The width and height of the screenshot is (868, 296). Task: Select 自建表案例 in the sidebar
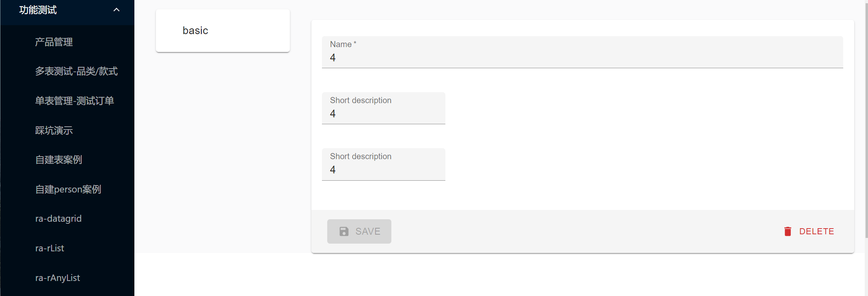(x=58, y=160)
